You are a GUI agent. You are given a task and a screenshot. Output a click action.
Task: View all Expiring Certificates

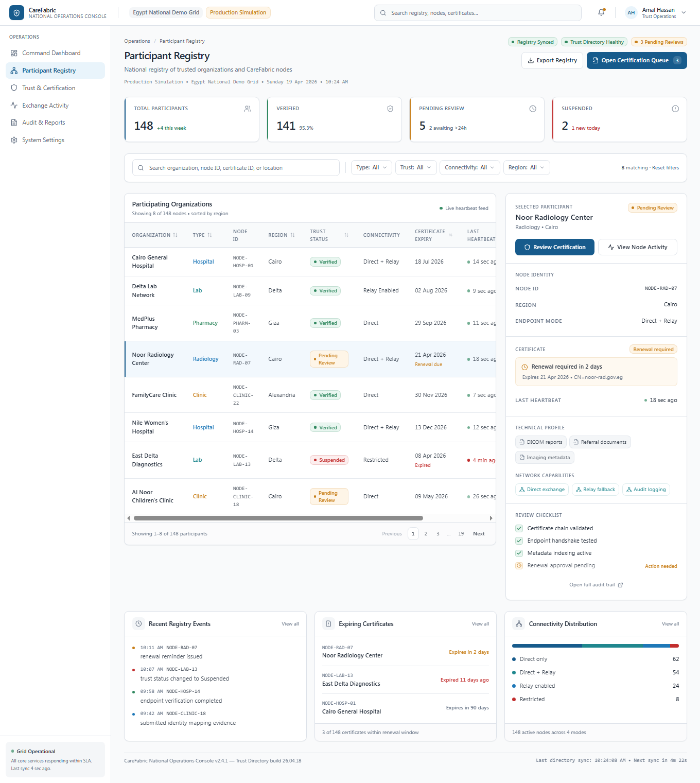pos(480,624)
